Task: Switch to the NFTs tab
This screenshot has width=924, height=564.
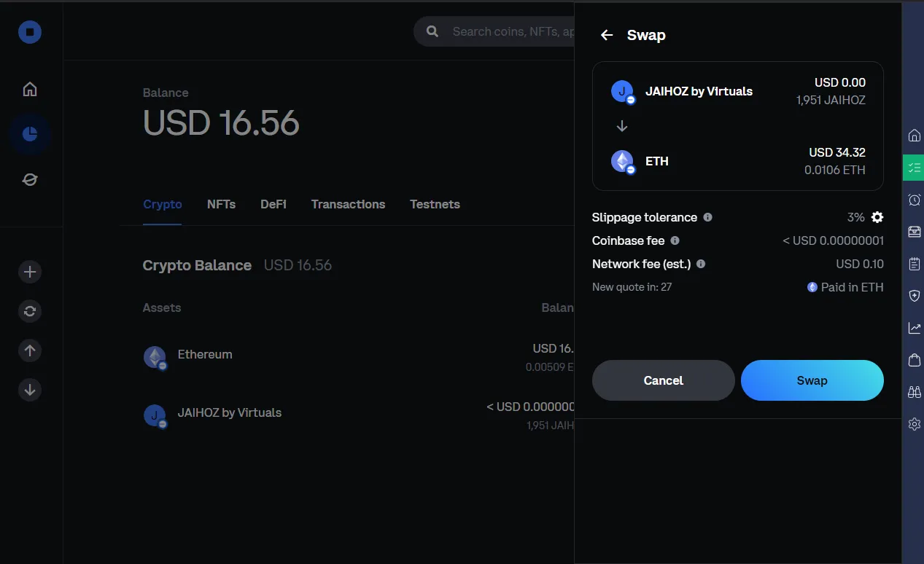Action: (x=221, y=204)
